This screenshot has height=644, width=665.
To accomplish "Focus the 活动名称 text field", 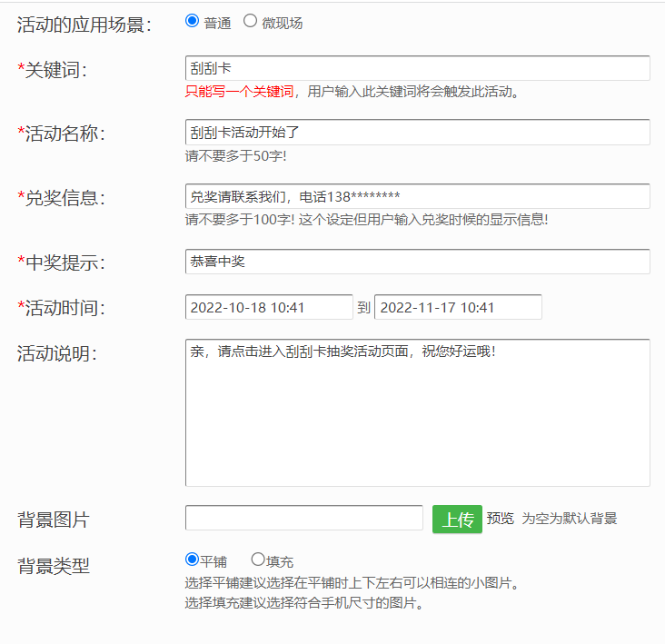I will point(417,133).
